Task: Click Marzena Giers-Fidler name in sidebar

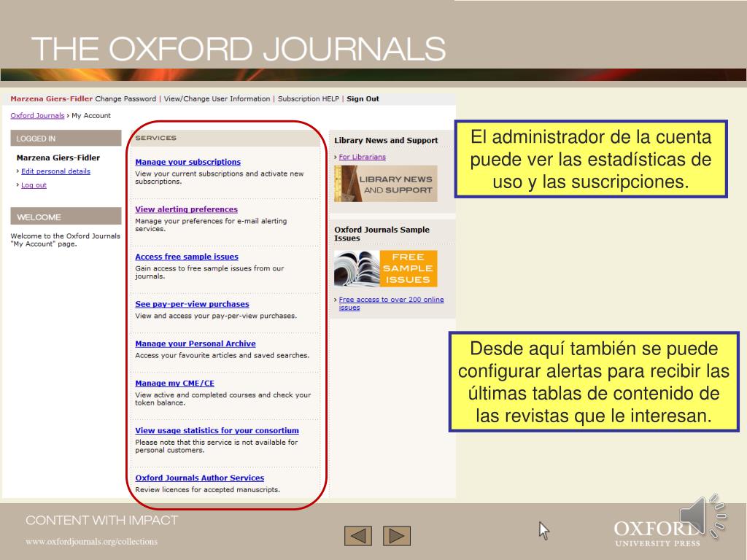Action: click(58, 157)
